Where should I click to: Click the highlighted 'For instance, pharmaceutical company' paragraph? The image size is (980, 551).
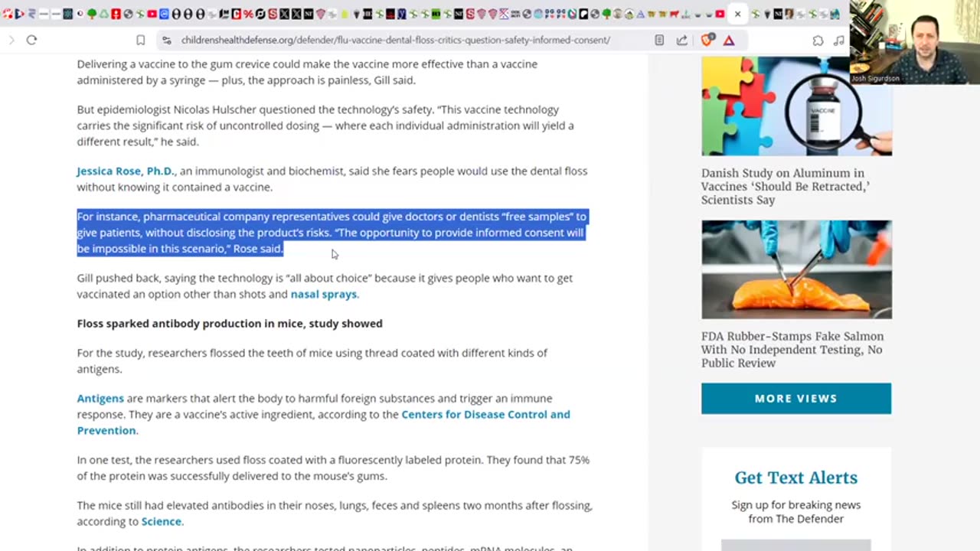click(332, 233)
